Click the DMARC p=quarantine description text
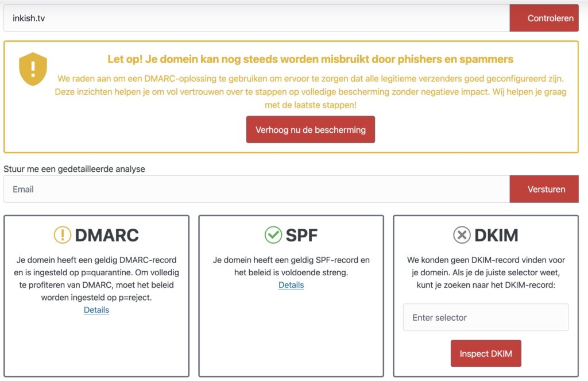The width and height of the screenshot is (588, 381). pyautogui.click(x=96, y=279)
